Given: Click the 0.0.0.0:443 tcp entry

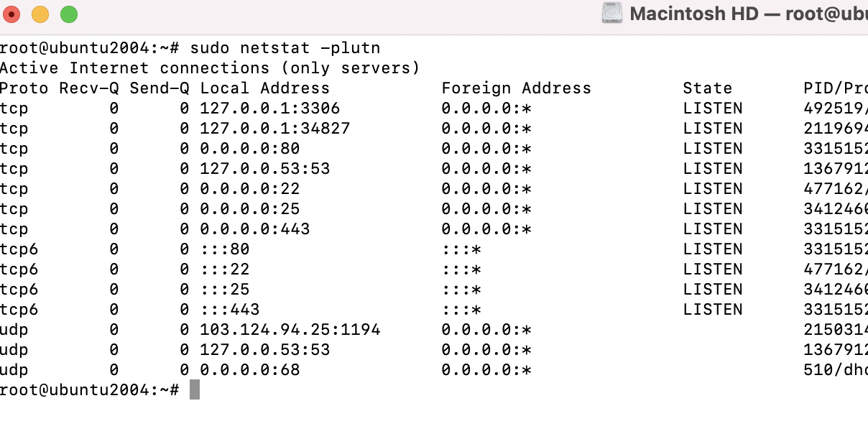Looking at the screenshot, I should pos(255,229).
